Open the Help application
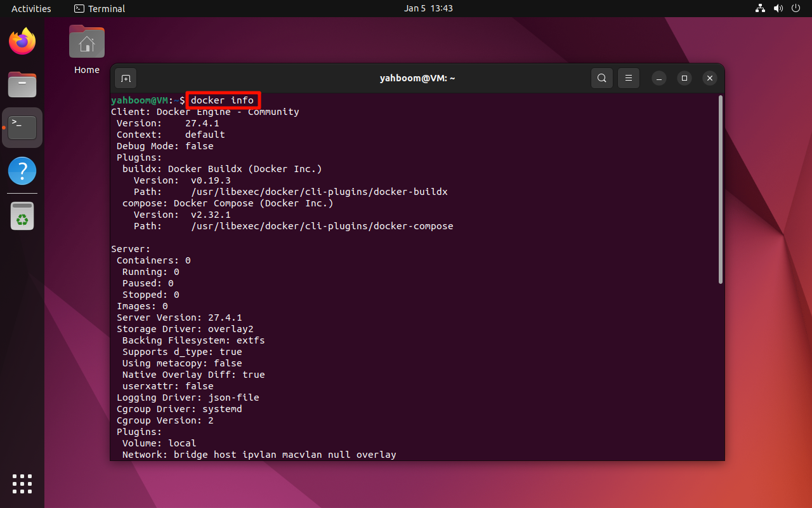812x508 pixels. coord(22,171)
